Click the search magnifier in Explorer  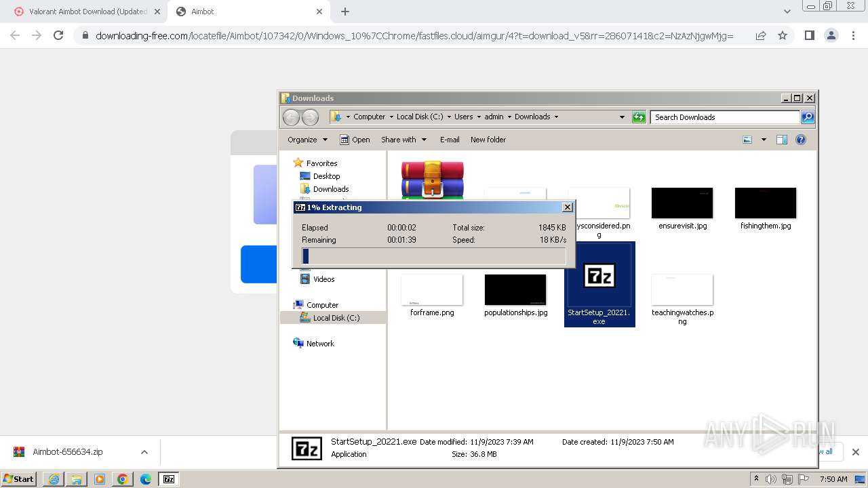coord(808,117)
